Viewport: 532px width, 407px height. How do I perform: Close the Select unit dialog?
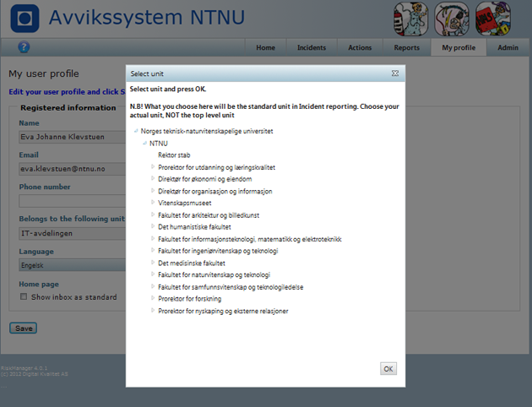coord(395,73)
